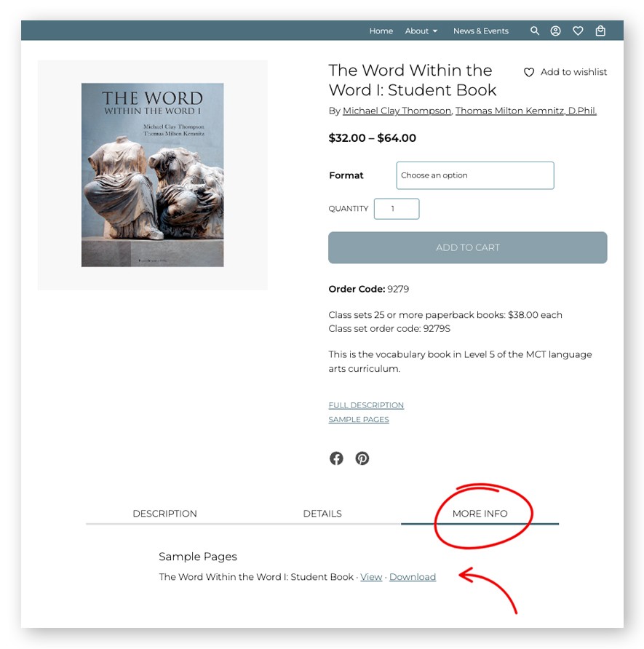Share product on Facebook
Screen dimensions: 644x649
tap(336, 458)
